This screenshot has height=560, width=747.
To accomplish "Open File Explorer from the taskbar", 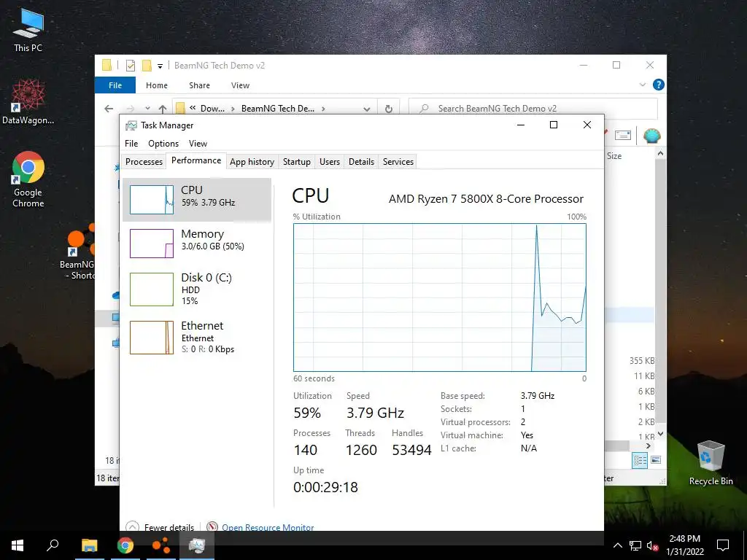I will (90, 545).
